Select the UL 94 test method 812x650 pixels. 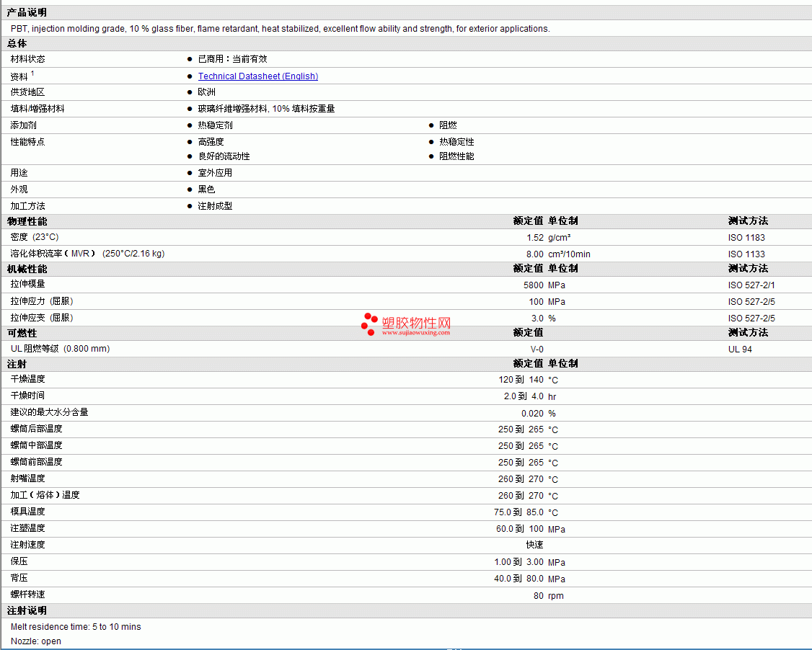click(x=740, y=350)
